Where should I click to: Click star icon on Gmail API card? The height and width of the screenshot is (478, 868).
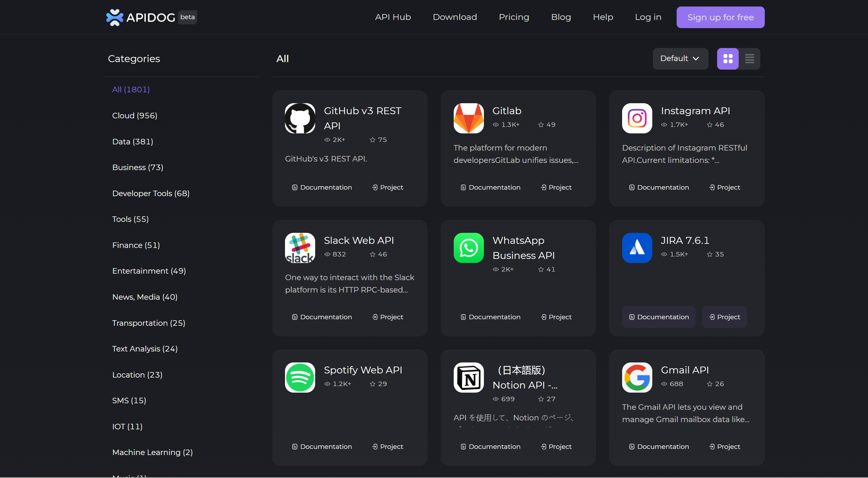point(710,384)
